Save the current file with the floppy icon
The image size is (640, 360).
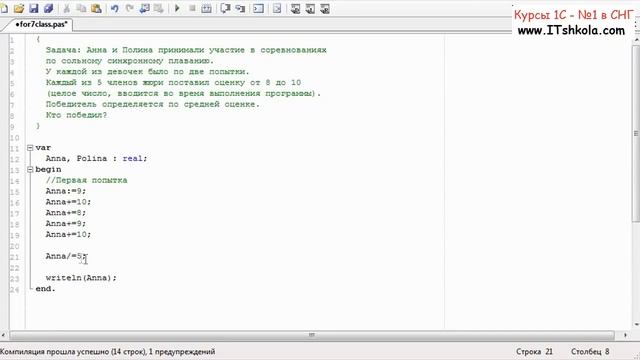[34, 8]
